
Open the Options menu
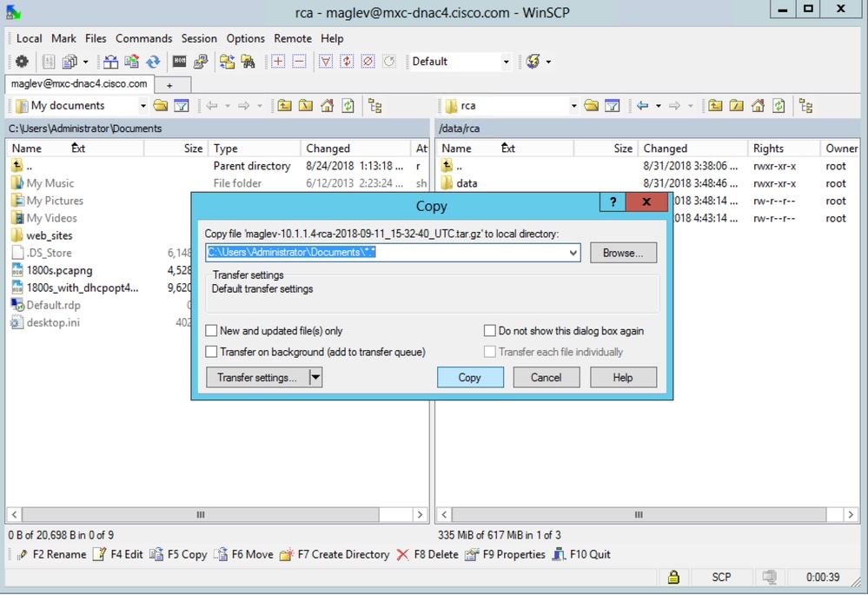(245, 38)
